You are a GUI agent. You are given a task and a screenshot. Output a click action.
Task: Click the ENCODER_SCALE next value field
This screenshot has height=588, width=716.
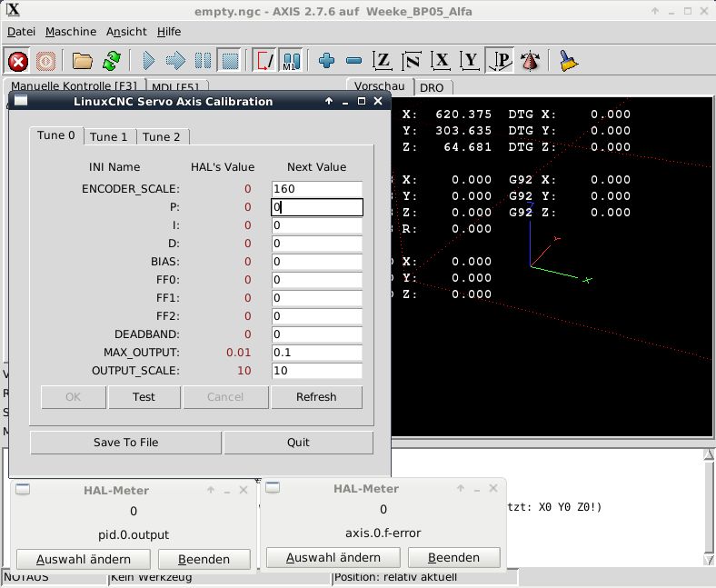point(316,189)
